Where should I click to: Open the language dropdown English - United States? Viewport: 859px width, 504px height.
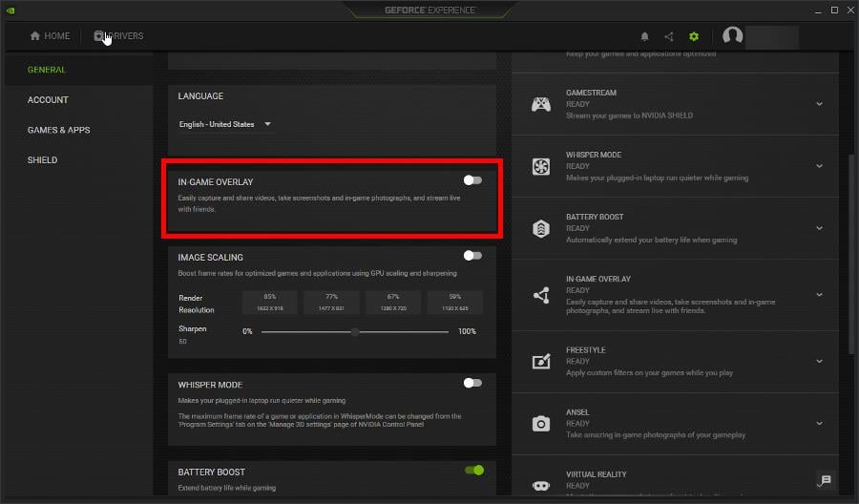click(x=224, y=124)
